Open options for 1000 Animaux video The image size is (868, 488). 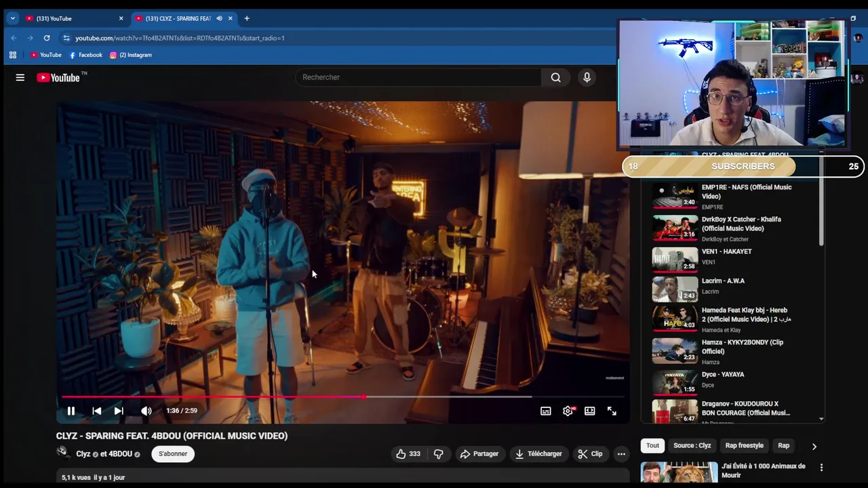821,468
